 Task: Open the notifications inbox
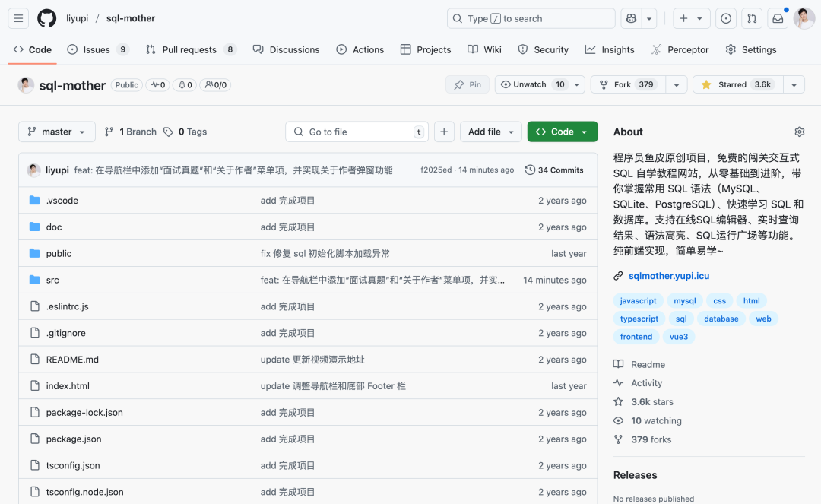[x=778, y=18]
